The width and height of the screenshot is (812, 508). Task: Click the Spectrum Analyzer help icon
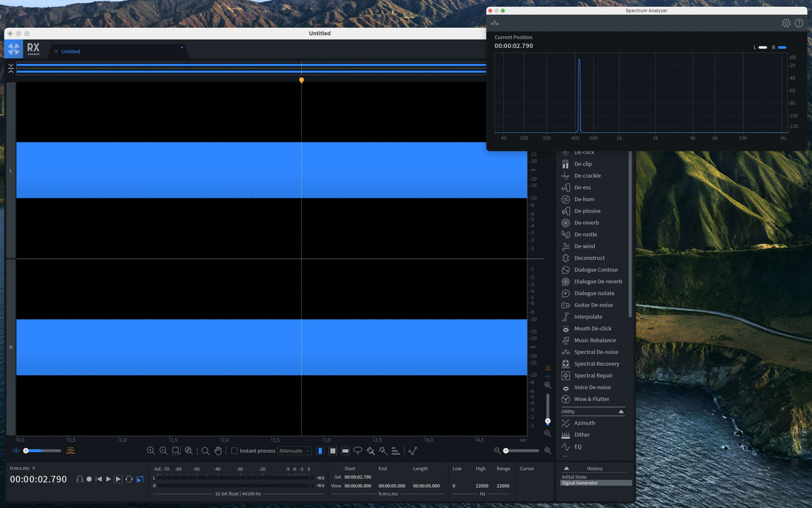[799, 23]
